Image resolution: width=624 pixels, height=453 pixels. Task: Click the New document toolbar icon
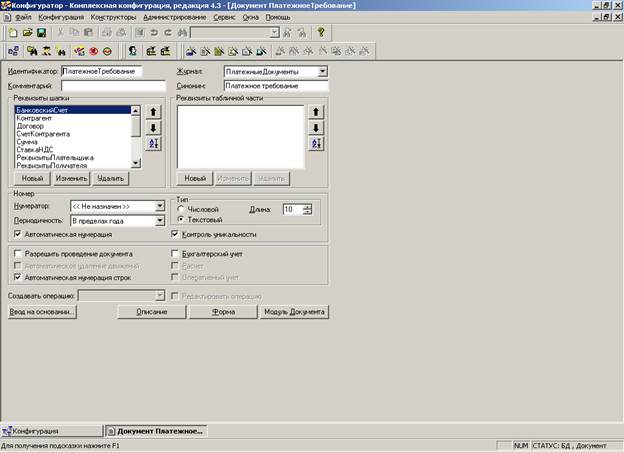point(10,33)
